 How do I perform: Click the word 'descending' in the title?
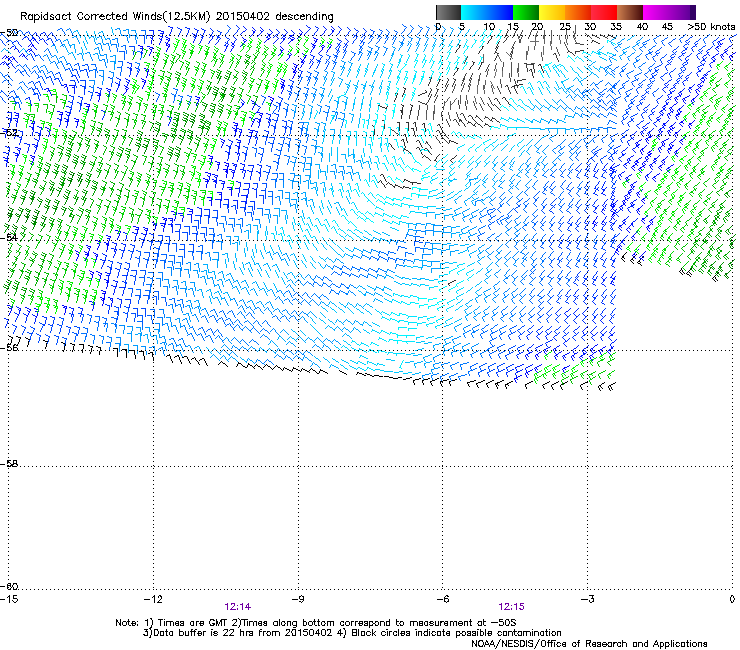tap(304, 17)
